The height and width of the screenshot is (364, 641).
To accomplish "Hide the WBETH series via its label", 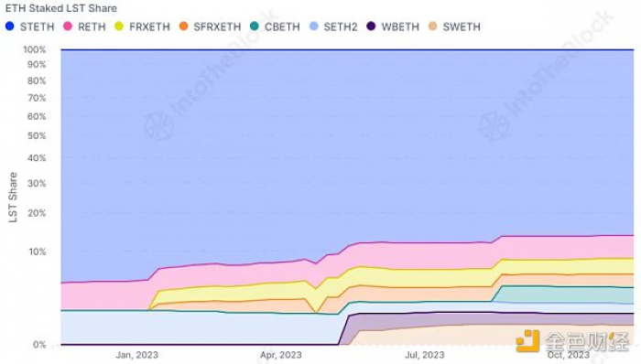I will point(400,27).
